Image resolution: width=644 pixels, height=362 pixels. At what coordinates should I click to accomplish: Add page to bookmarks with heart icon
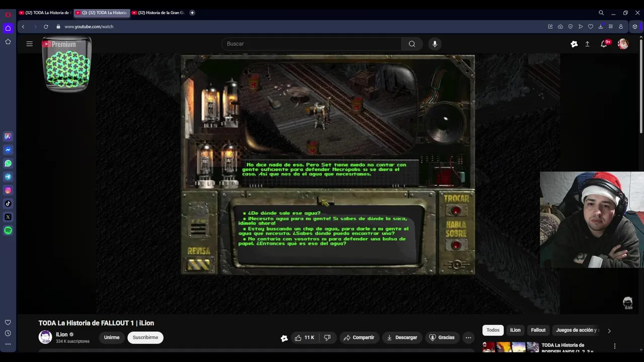(x=591, y=27)
